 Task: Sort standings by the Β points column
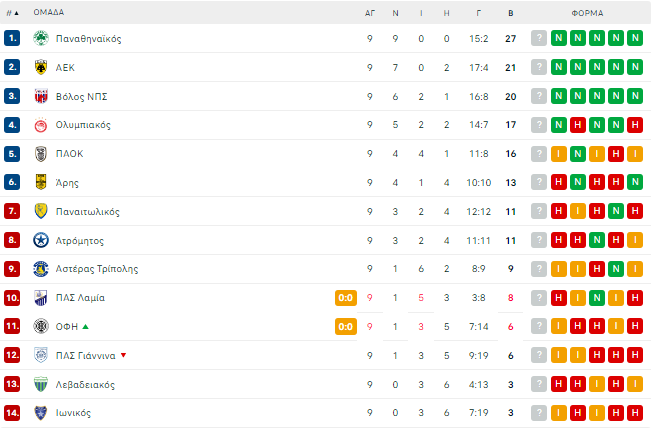(510, 13)
